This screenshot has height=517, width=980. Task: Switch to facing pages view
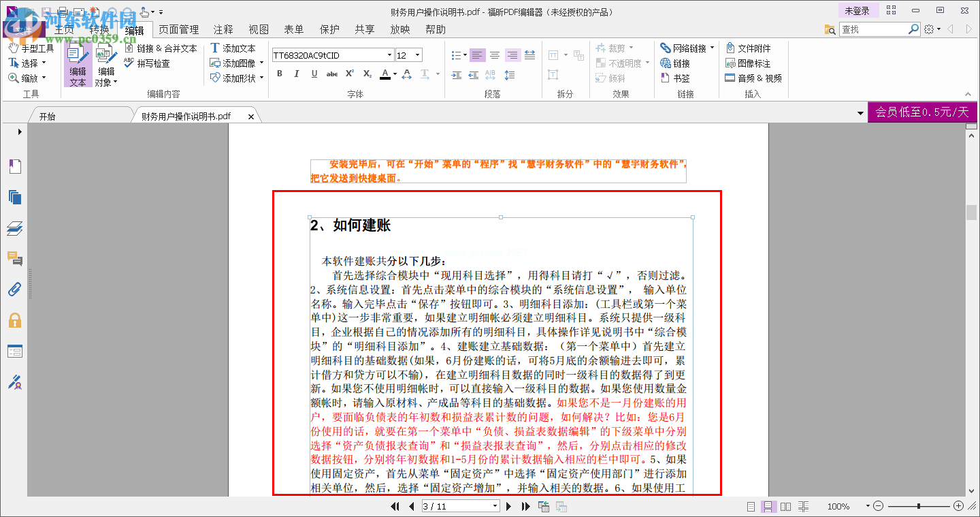point(785,507)
